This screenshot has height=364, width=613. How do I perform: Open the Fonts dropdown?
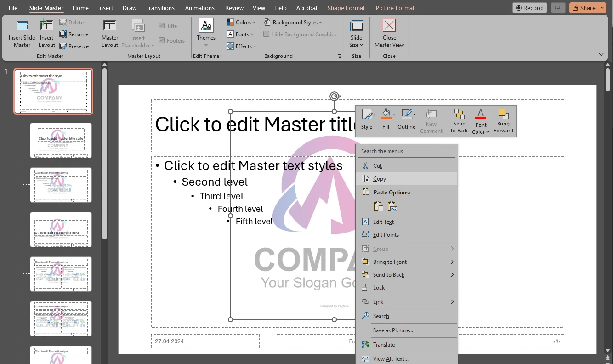click(x=240, y=34)
